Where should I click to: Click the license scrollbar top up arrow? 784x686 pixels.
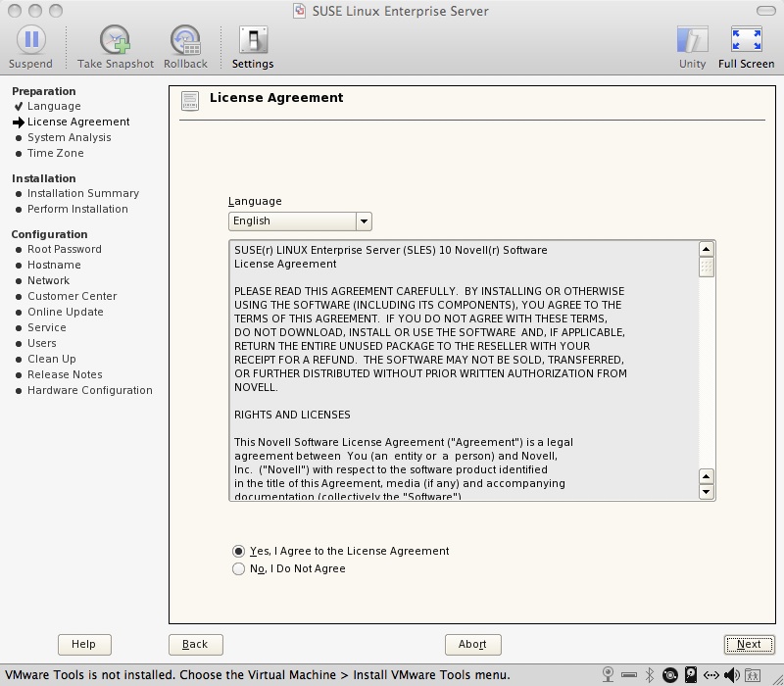click(x=706, y=249)
